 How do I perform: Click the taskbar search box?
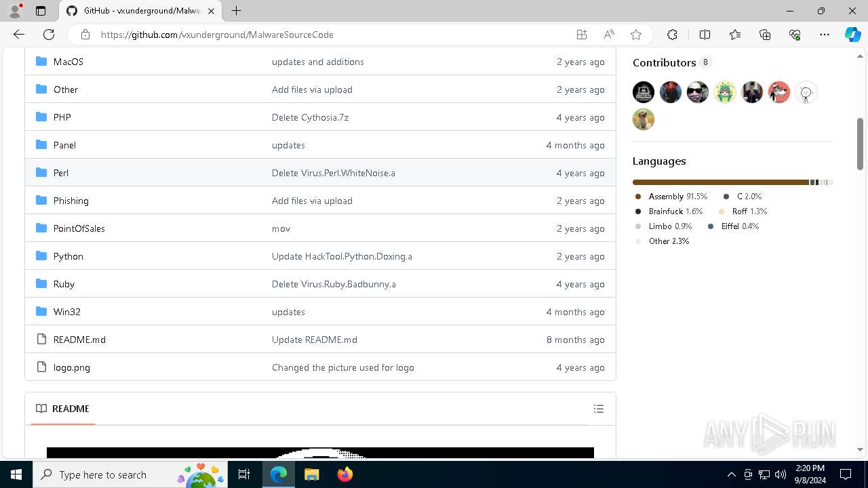(132, 474)
